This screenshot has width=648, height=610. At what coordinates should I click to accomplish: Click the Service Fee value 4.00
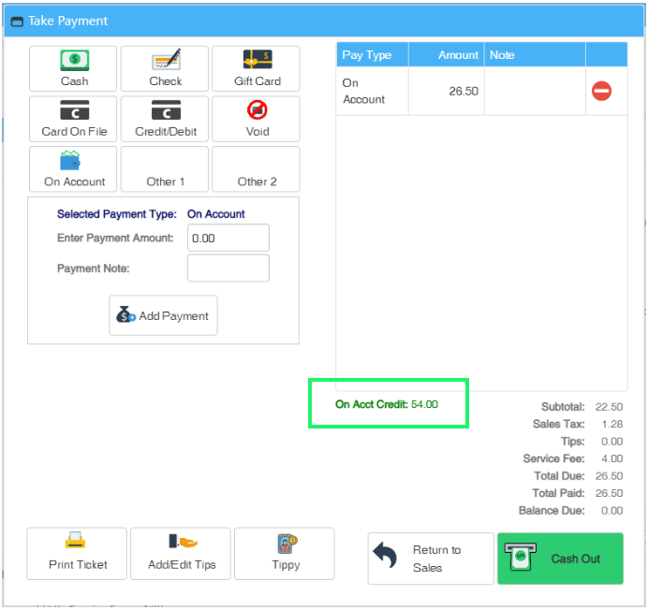point(612,459)
